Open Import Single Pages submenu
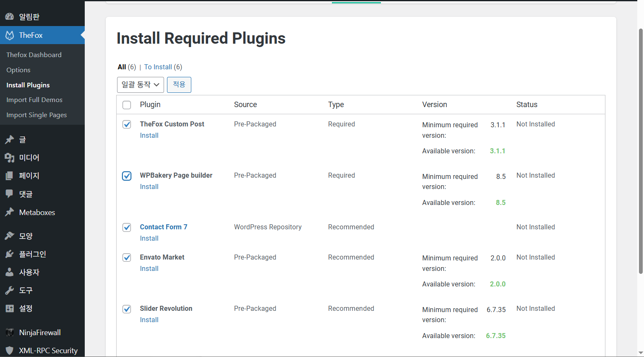This screenshot has width=644, height=357. (37, 115)
